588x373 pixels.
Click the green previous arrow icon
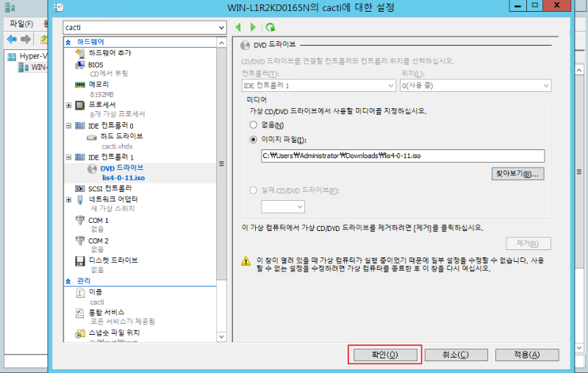238,27
